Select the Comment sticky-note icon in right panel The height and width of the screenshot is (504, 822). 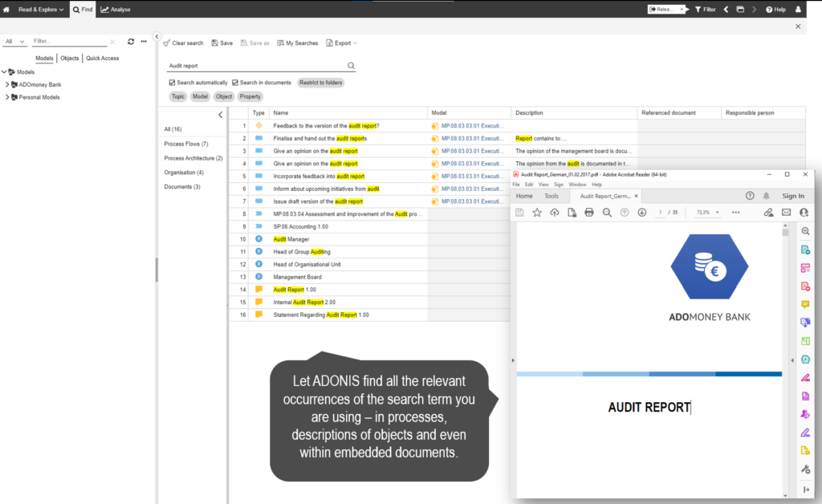pos(806,304)
